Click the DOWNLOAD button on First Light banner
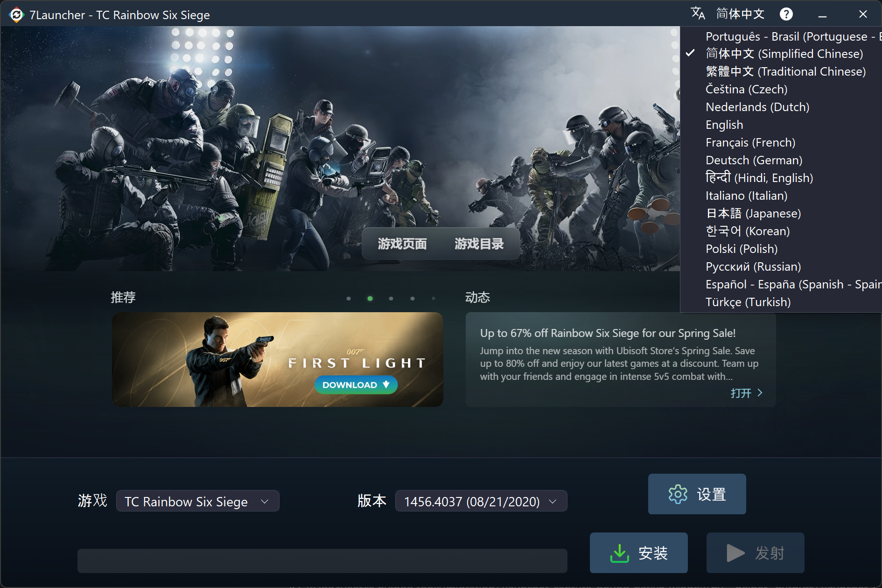Screen dimensions: 882x588 click(356, 385)
